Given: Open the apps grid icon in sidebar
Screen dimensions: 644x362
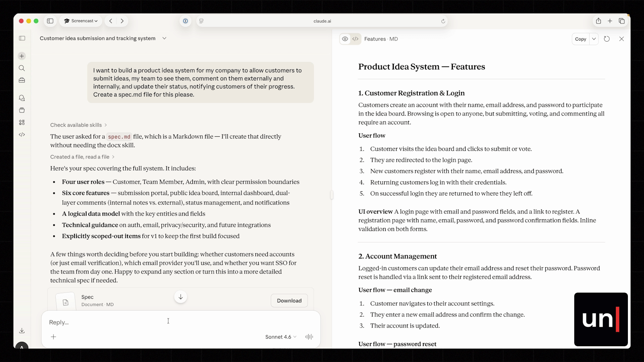Looking at the screenshot, I should click(22, 122).
